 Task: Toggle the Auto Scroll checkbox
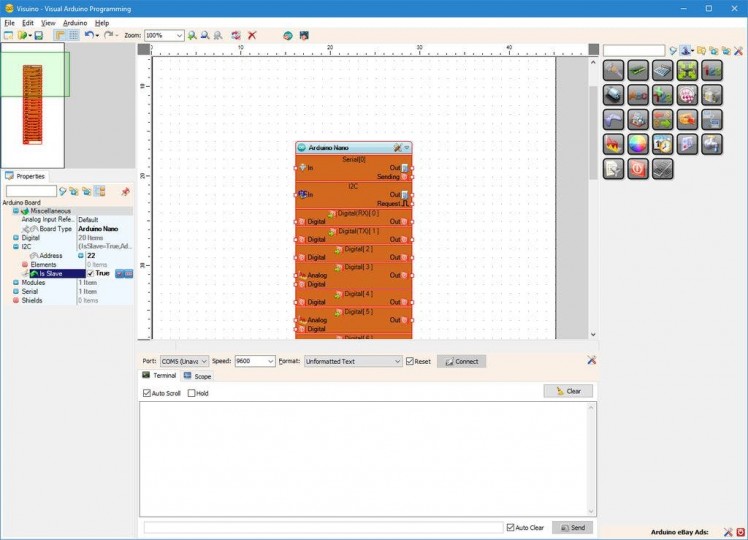(147, 393)
